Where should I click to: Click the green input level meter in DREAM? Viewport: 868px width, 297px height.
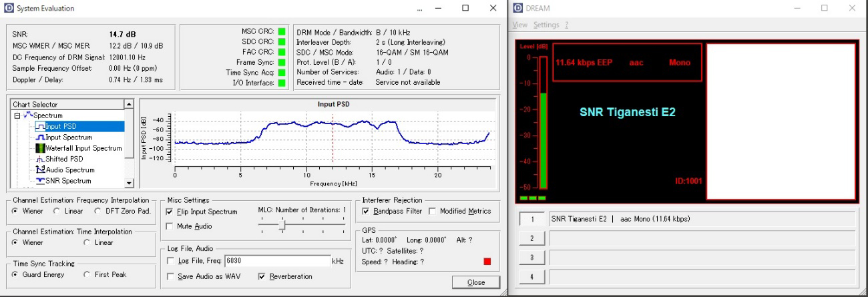[x=542, y=141]
